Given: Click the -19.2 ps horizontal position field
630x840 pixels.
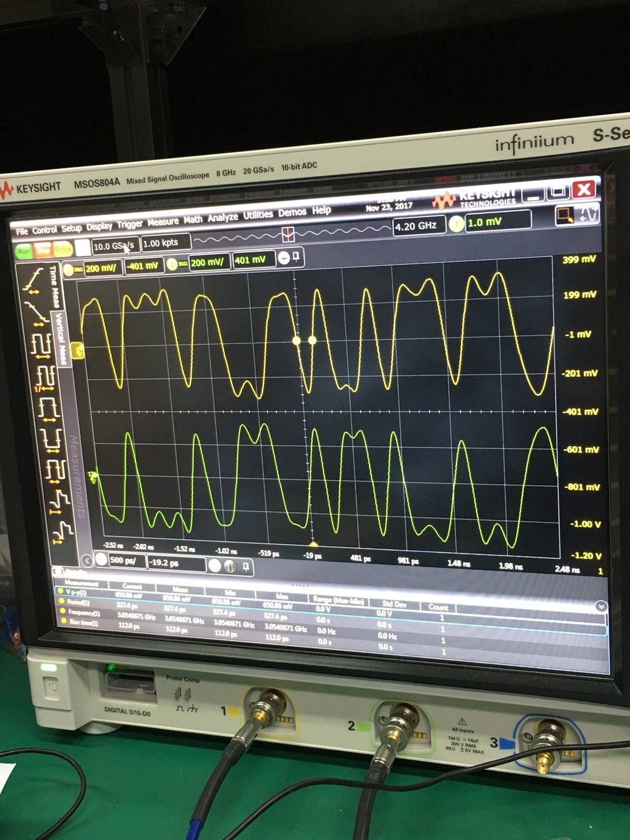Looking at the screenshot, I should (176, 563).
